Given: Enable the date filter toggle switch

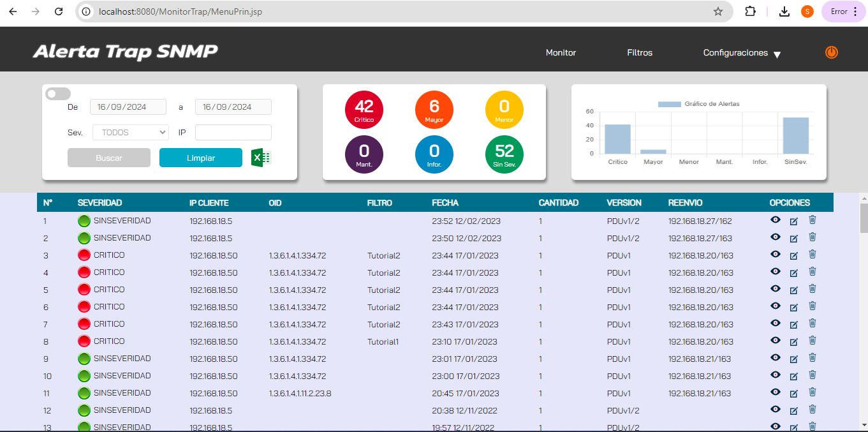Looking at the screenshot, I should 58,94.
